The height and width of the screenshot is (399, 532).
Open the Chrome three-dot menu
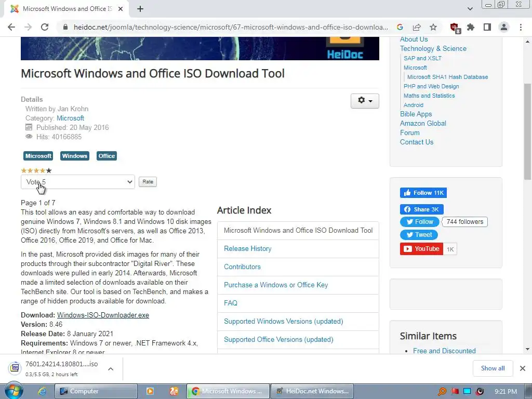[x=521, y=27]
